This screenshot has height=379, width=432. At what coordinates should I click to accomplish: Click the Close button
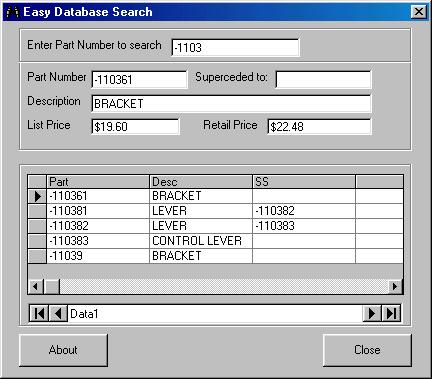367,350
